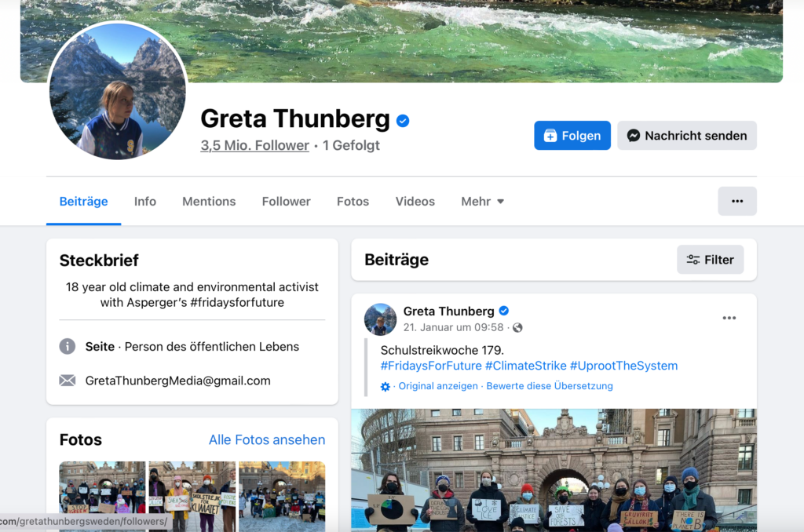Click the info icon beside Seite
The width and height of the screenshot is (804, 532).
(x=68, y=347)
